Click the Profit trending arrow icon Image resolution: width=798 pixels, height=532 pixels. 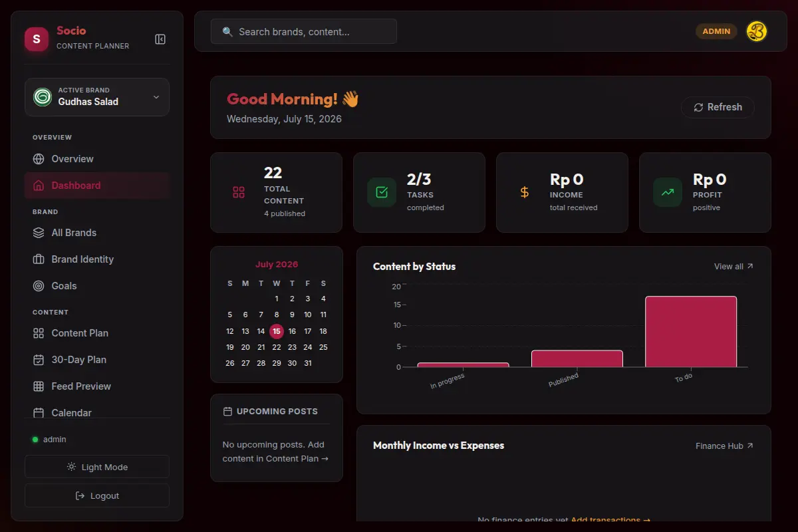668,193
